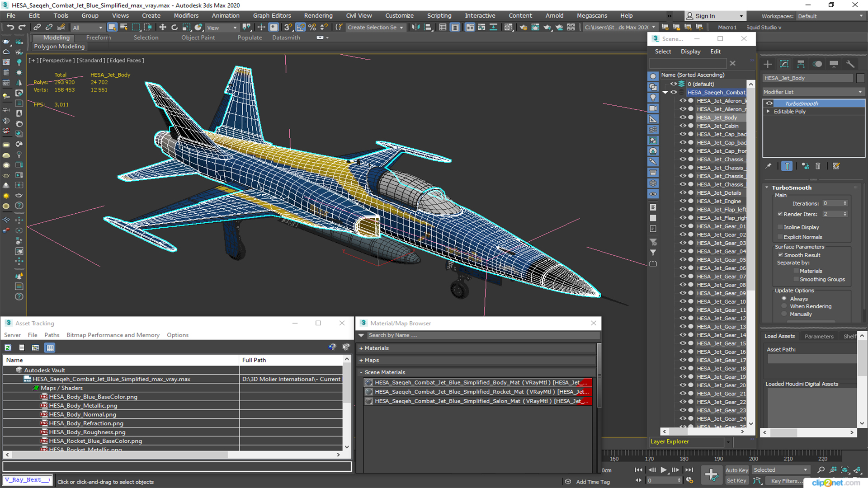The image size is (868, 488).
Task: Click the HESA_Jet_Body object color swatch
Action: [x=860, y=78]
